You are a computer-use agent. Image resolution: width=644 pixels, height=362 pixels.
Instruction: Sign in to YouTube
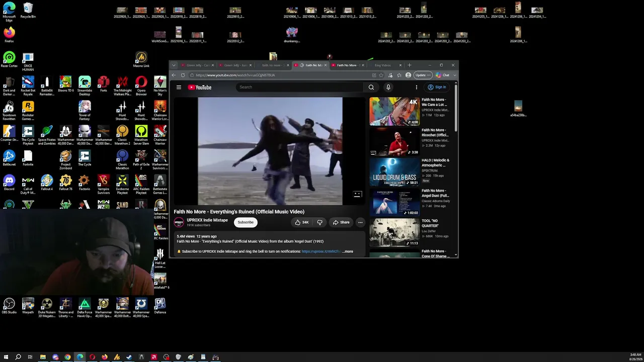[437, 87]
